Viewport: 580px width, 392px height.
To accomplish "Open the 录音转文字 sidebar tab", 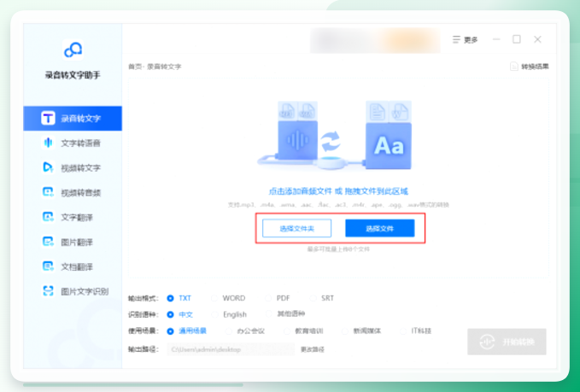I will (73, 119).
